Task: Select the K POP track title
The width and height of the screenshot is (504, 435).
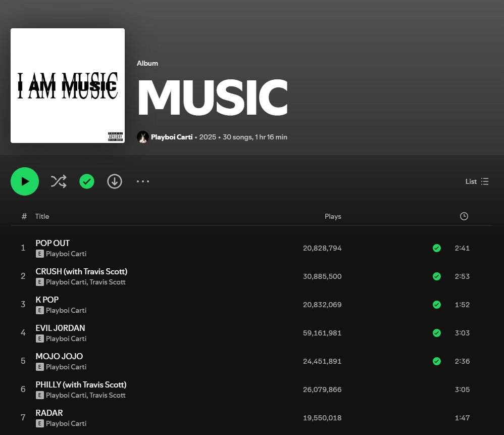Action: pos(47,300)
